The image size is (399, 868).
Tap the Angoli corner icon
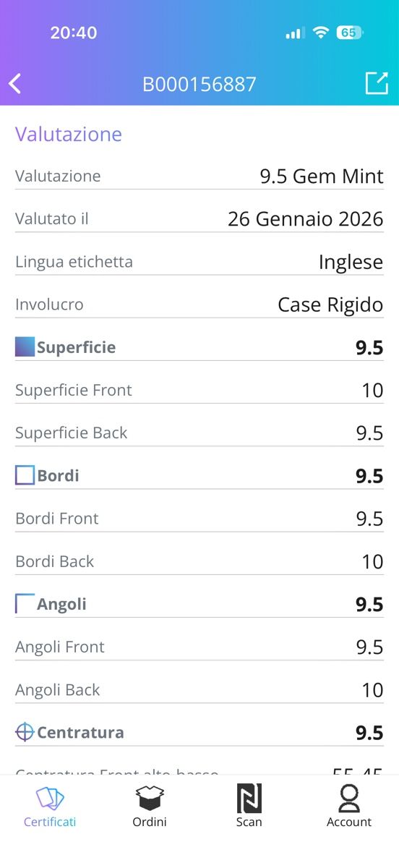coord(25,603)
